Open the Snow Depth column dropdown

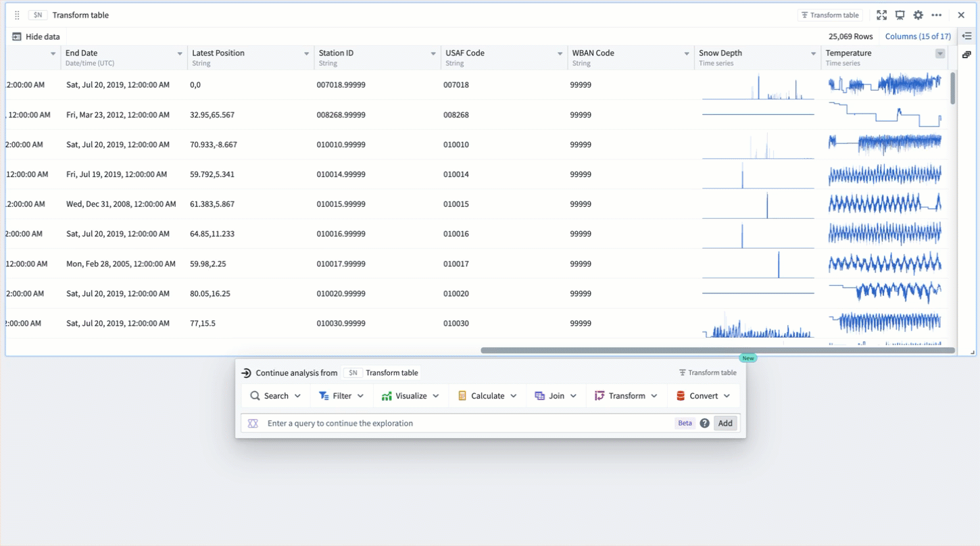[x=813, y=53]
